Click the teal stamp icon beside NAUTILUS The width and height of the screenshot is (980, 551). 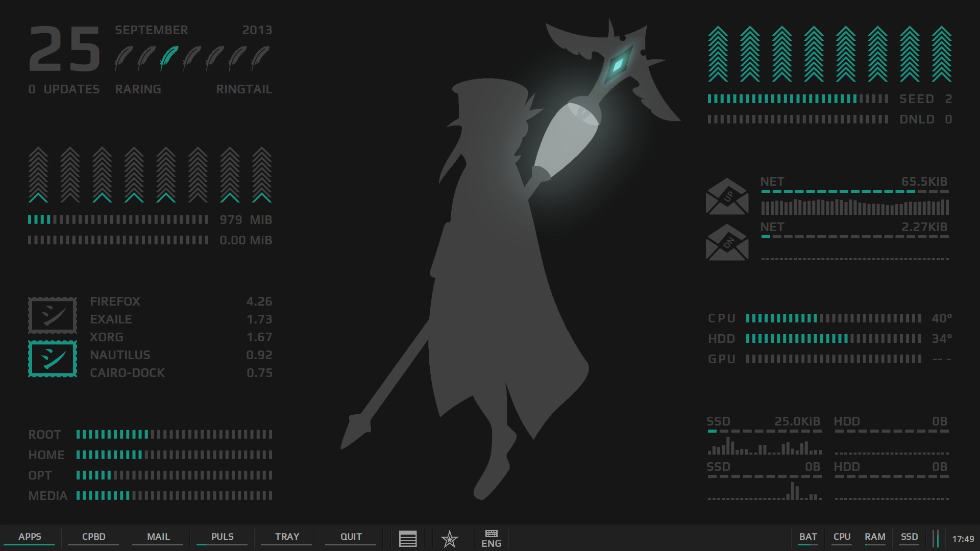(53, 359)
